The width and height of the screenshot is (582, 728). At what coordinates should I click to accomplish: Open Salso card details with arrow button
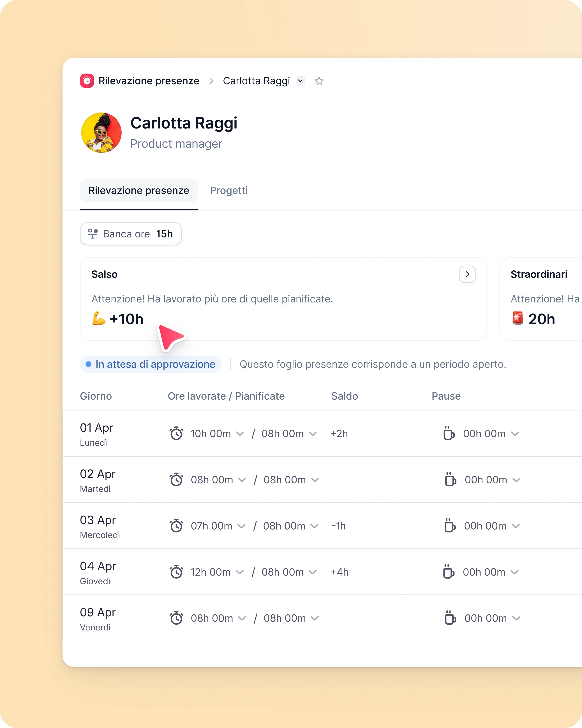click(467, 274)
